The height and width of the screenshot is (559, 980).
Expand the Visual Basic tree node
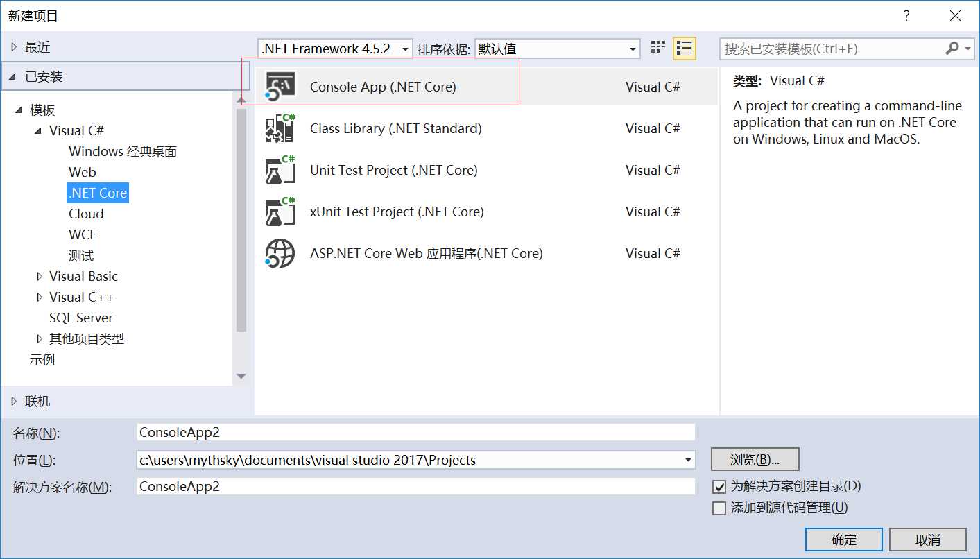39,277
